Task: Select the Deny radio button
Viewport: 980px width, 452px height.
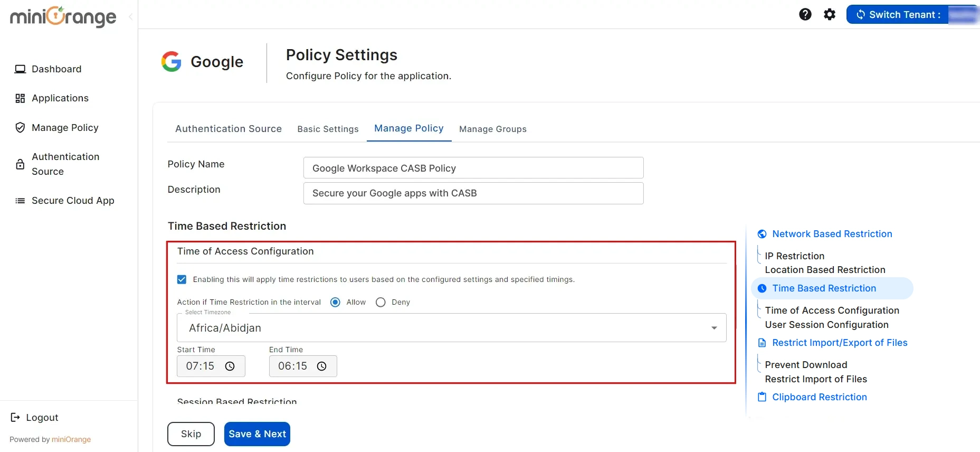Action: point(380,302)
